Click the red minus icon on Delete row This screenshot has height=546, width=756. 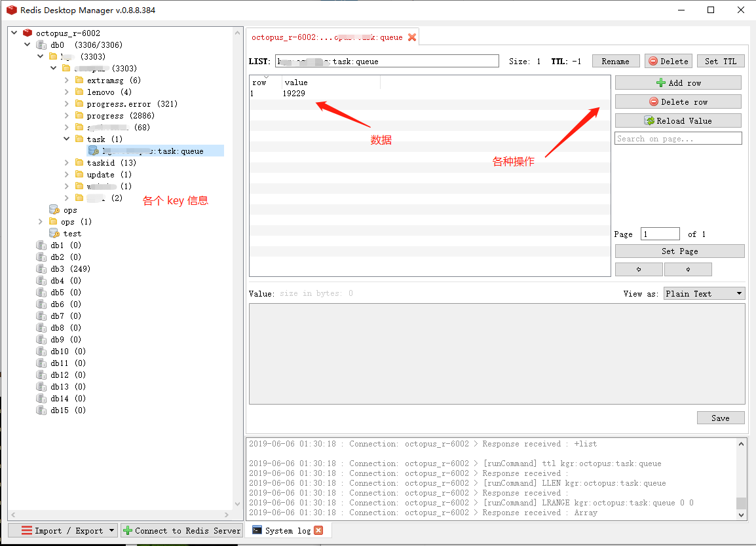[654, 101]
